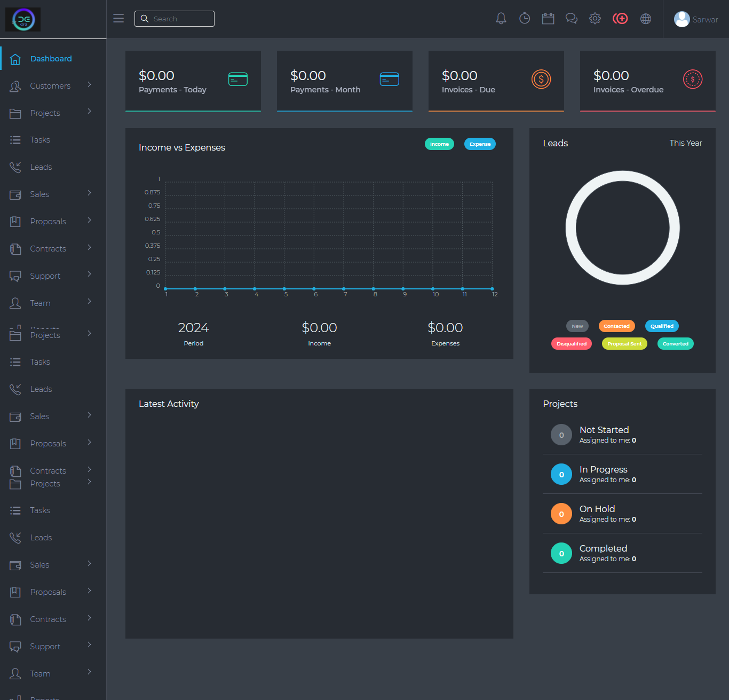Viewport: 729px width, 700px height.
Task: Open In Progress projects link
Action: pyautogui.click(x=604, y=469)
